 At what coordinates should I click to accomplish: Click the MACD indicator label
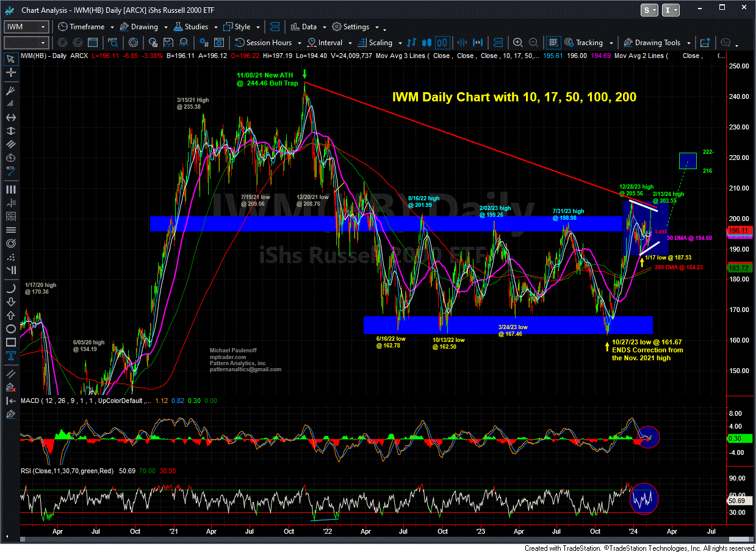(30, 401)
